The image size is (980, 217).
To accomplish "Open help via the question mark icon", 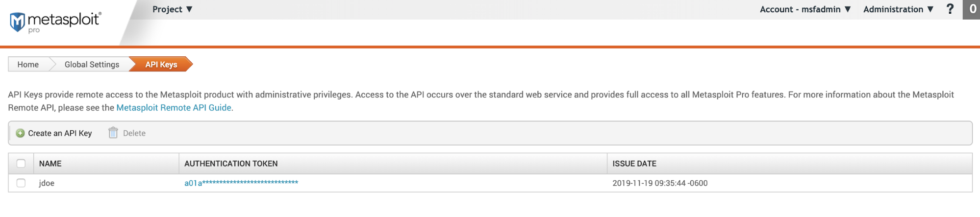I will tap(950, 9).
